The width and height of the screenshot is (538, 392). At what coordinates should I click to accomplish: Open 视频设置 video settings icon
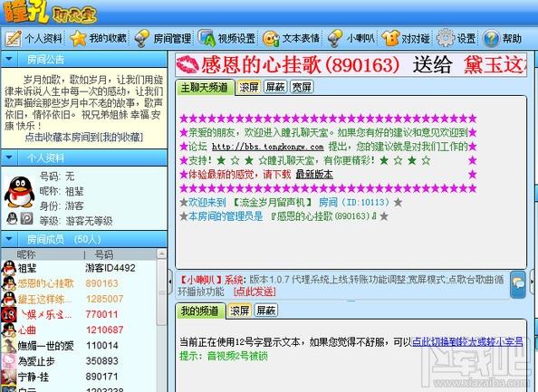coord(207,38)
